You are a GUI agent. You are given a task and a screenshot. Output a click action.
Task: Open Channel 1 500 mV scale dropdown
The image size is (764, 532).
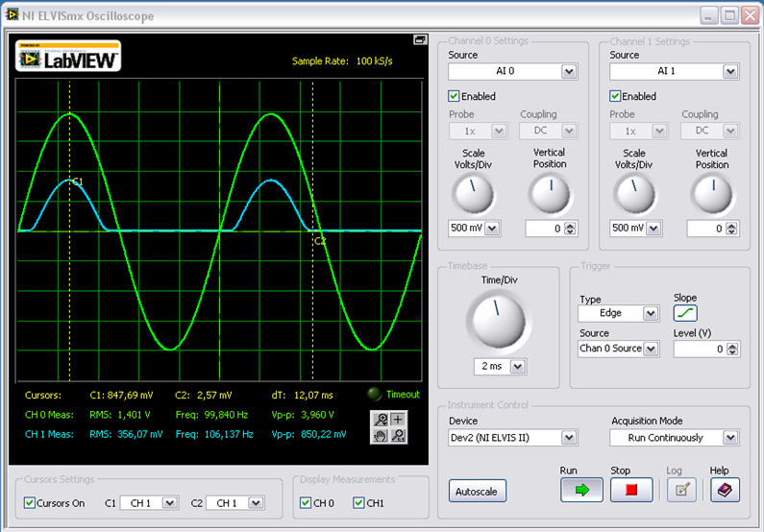653,229
